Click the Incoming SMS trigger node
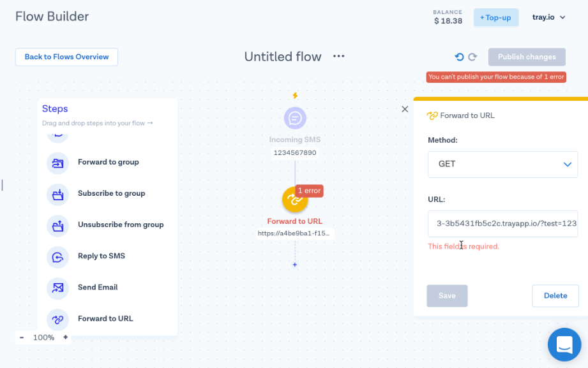This screenshot has width=588, height=368. tap(294, 119)
